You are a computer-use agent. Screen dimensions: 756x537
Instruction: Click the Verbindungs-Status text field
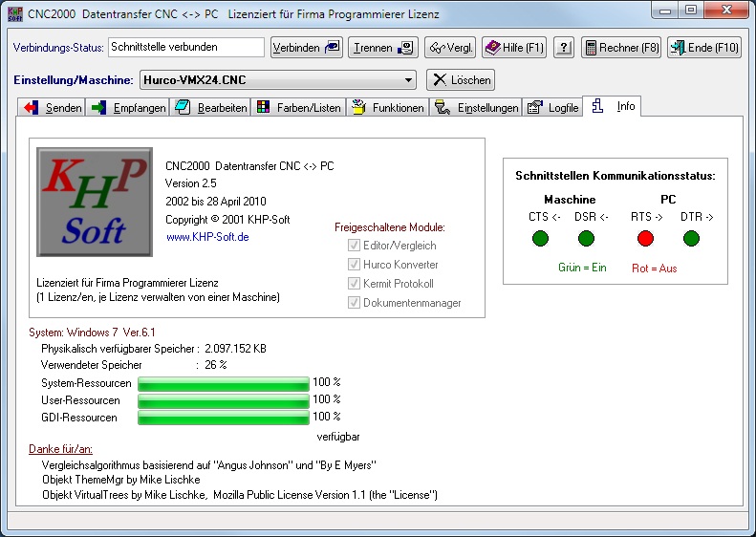[x=185, y=47]
